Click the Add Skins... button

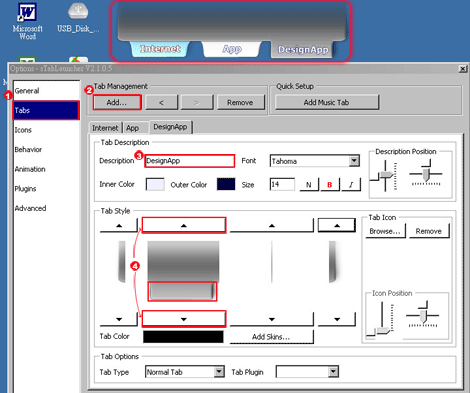[x=272, y=337]
